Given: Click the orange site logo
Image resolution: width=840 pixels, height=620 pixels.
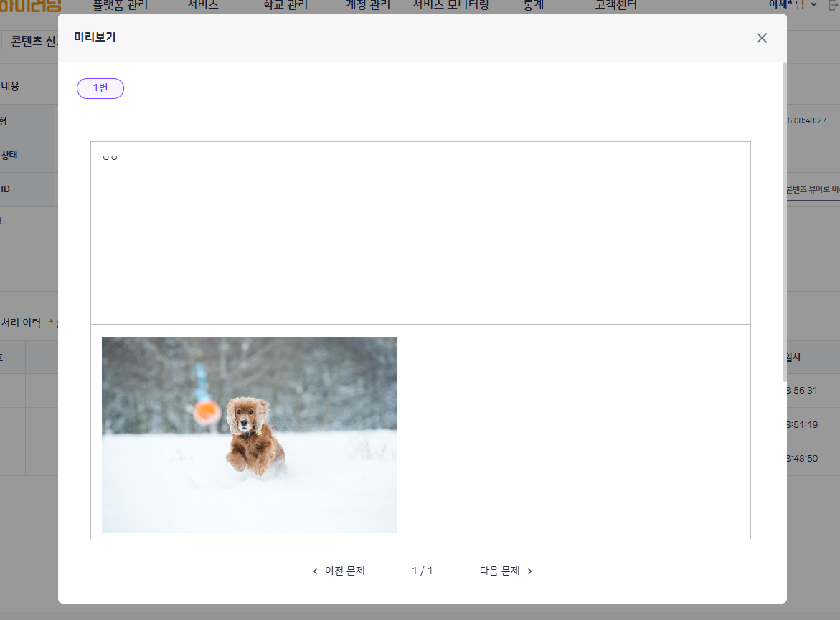Looking at the screenshot, I should click(30, 6).
